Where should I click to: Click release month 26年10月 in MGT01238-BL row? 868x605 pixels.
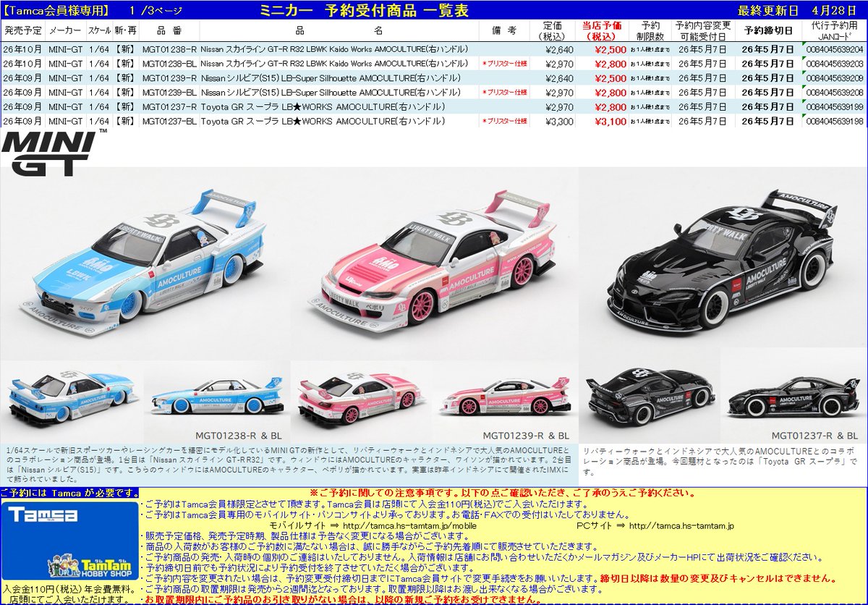(22, 64)
